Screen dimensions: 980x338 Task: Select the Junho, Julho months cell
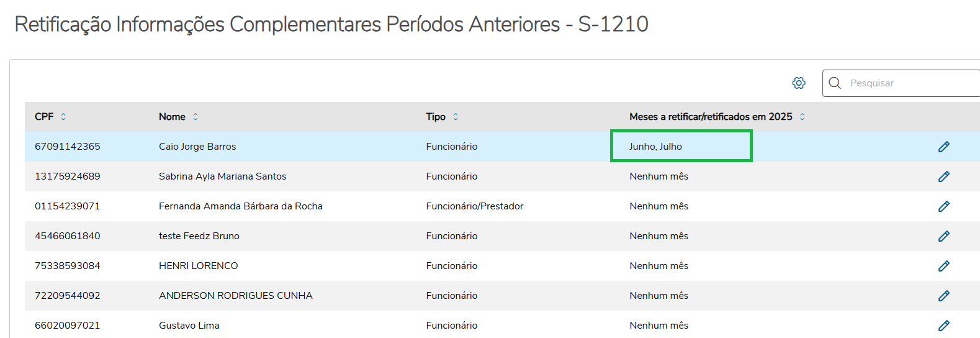(655, 147)
